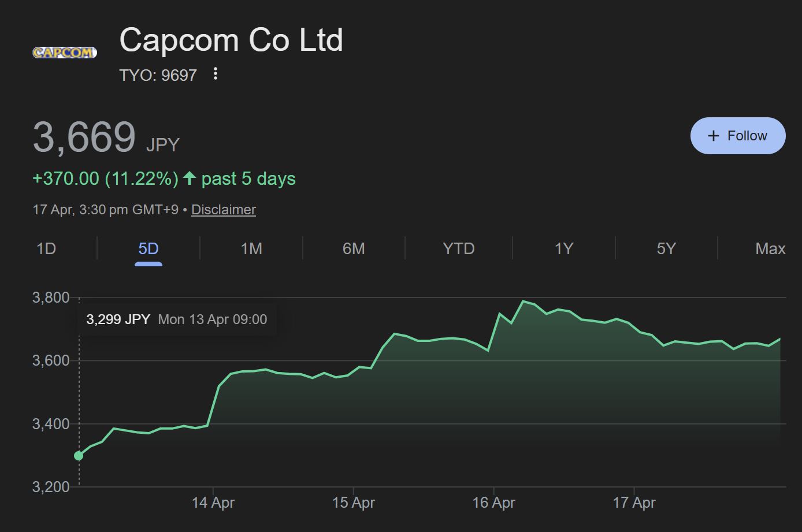Image resolution: width=802 pixels, height=532 pixels.
Task: Switch to the 1D chart view
Action: (46, 248)
